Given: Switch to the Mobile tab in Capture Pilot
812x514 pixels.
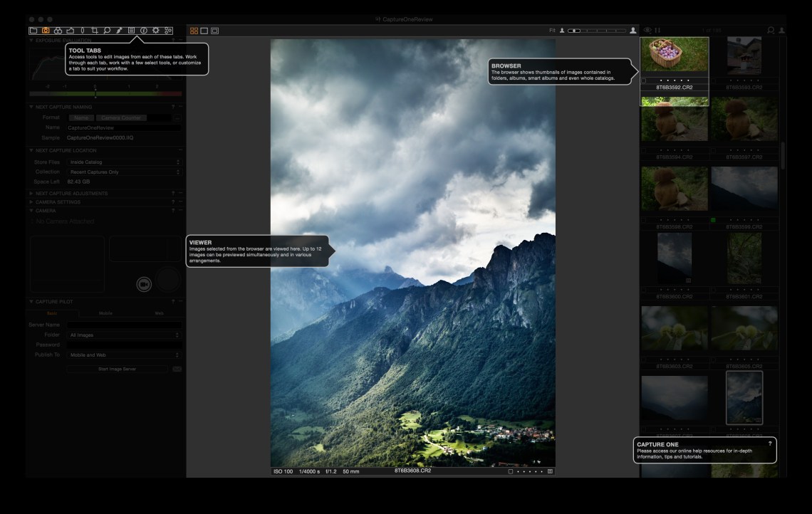Looking at the screenshot, I should pos(105,313).
